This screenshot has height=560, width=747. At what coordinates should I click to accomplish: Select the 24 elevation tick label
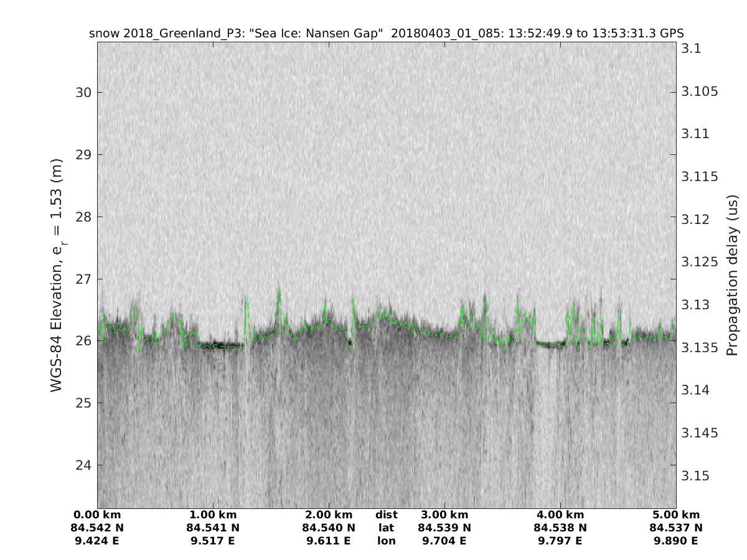pyautogui.click(x=83, y=465)
